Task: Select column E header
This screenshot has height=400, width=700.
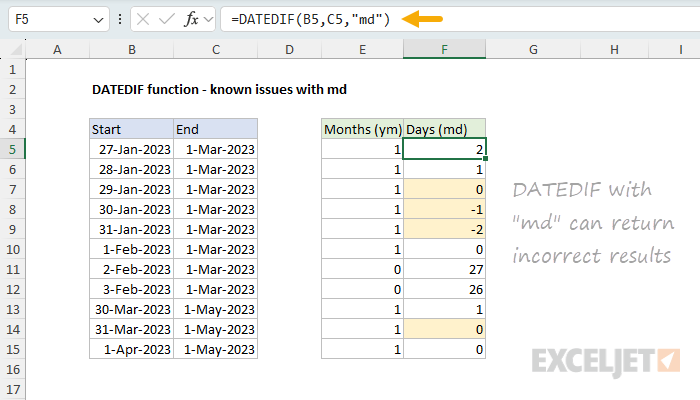Action: (x=362, y=50)
